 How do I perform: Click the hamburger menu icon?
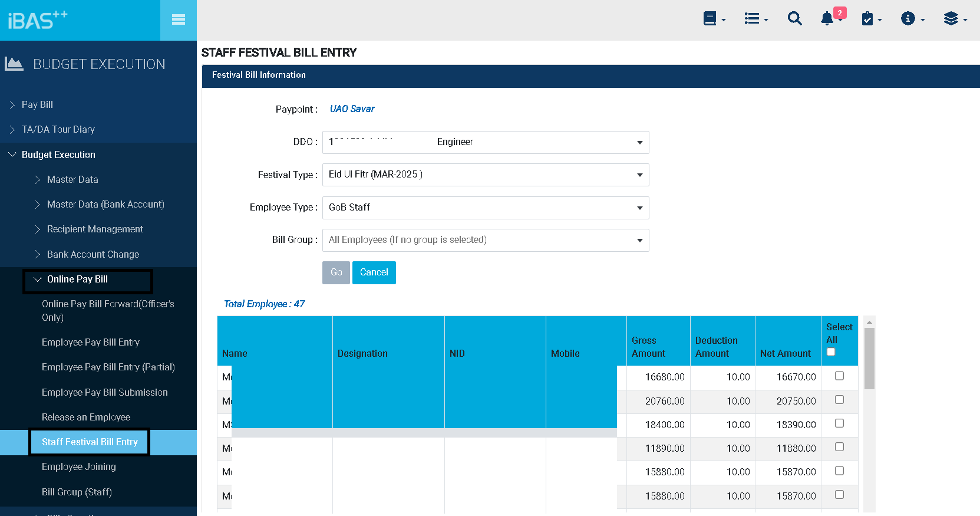[x=178, y=20]
